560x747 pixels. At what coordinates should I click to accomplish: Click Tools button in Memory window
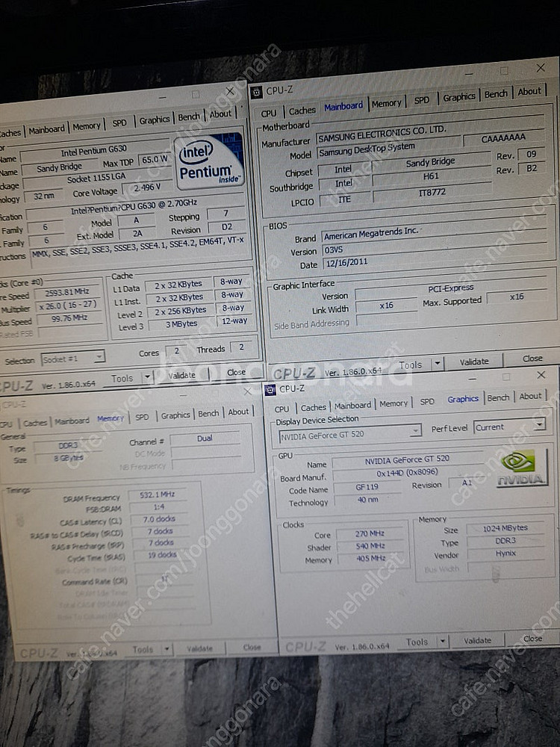[143, 649]
